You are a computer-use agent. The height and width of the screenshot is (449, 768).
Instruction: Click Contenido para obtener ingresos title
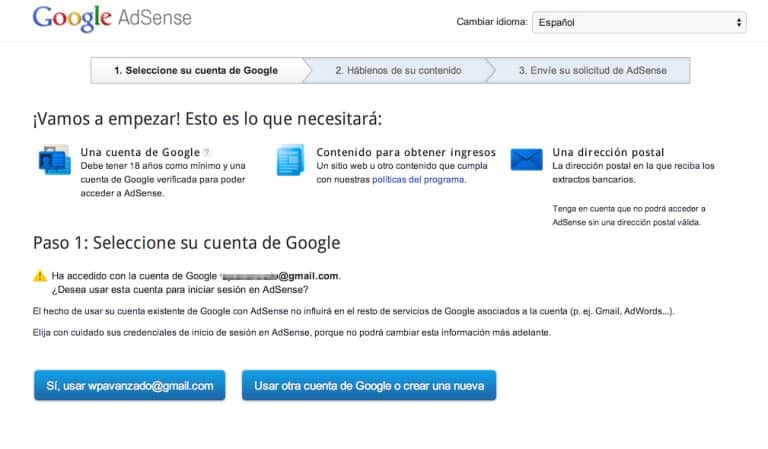point(387,152)
